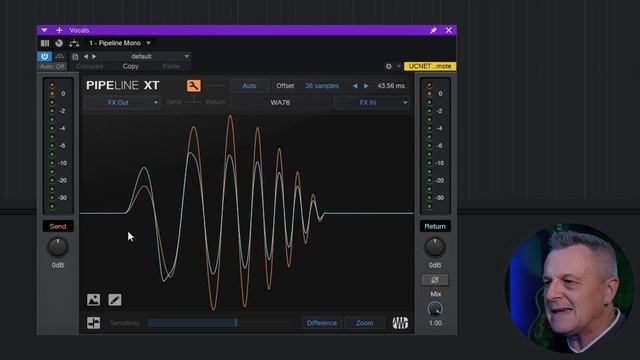Screen dimensions: 640x360
Task: Click the Send label button
Action: (58, 227)
